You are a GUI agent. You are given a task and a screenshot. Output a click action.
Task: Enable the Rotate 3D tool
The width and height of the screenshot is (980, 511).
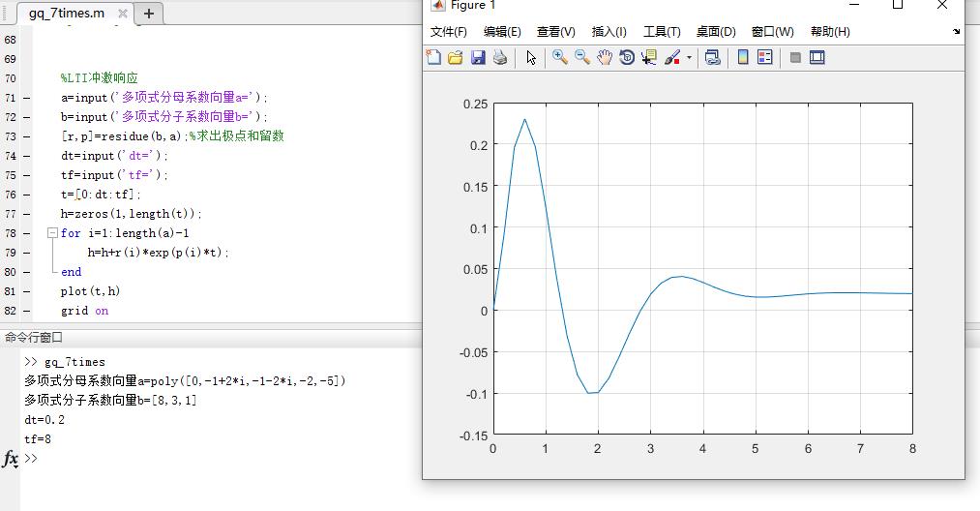627,57
